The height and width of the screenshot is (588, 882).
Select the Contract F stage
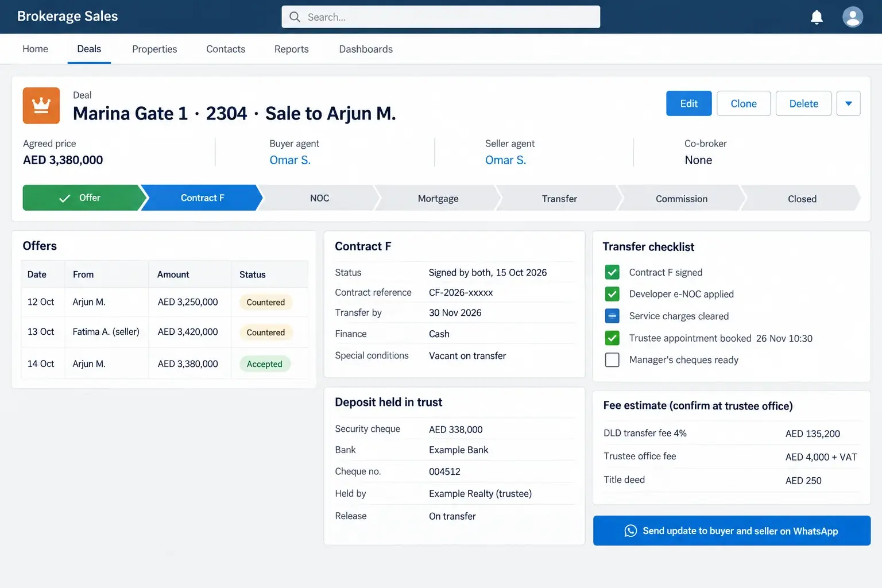click(x=202, y=198)
